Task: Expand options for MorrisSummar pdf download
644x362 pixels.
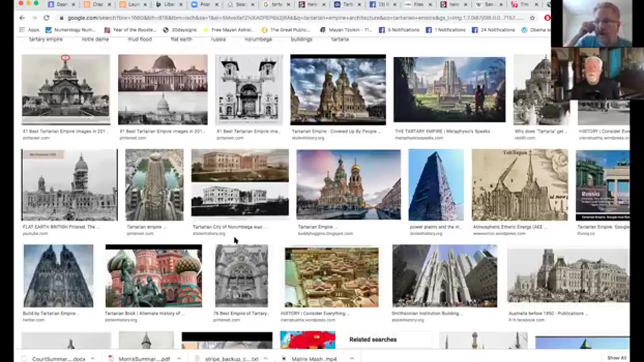Action: click(x=180, y=358)
